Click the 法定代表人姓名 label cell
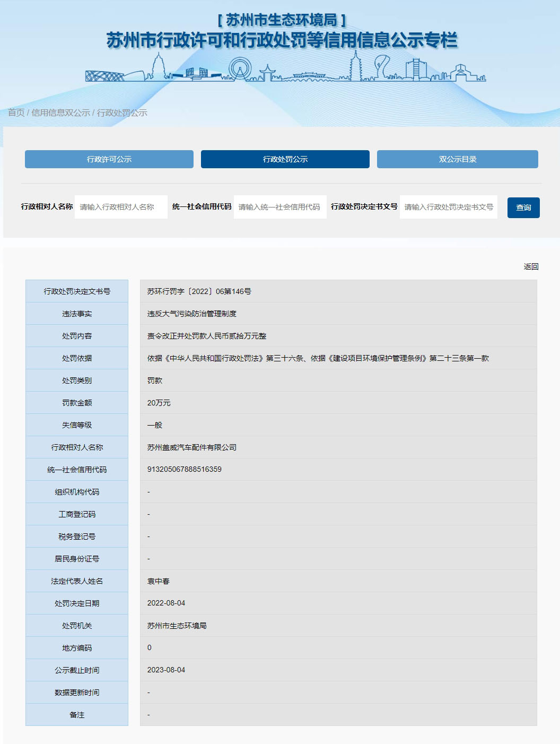The width and height of the screenshot is (560, 744). (77, 581)
